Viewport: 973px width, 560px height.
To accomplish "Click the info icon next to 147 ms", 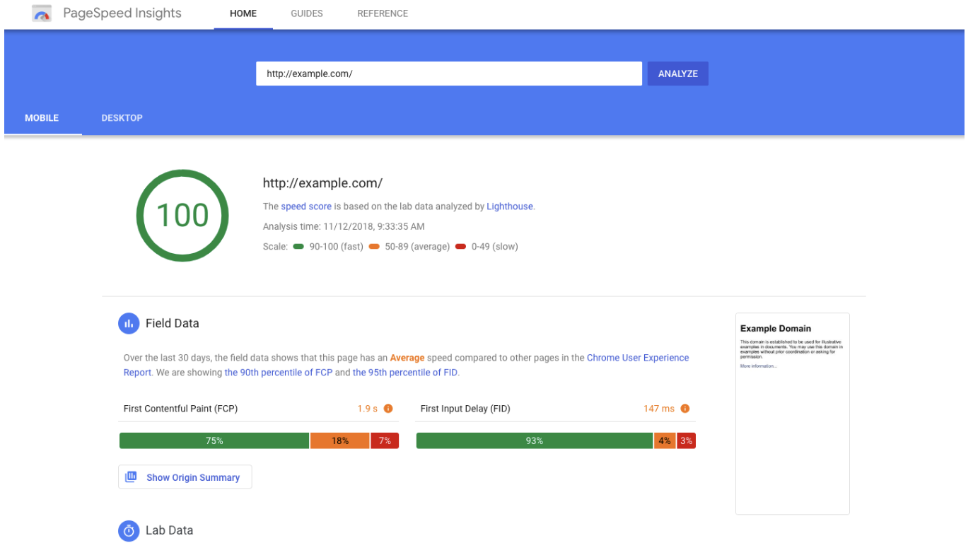I will coord(685,409).
